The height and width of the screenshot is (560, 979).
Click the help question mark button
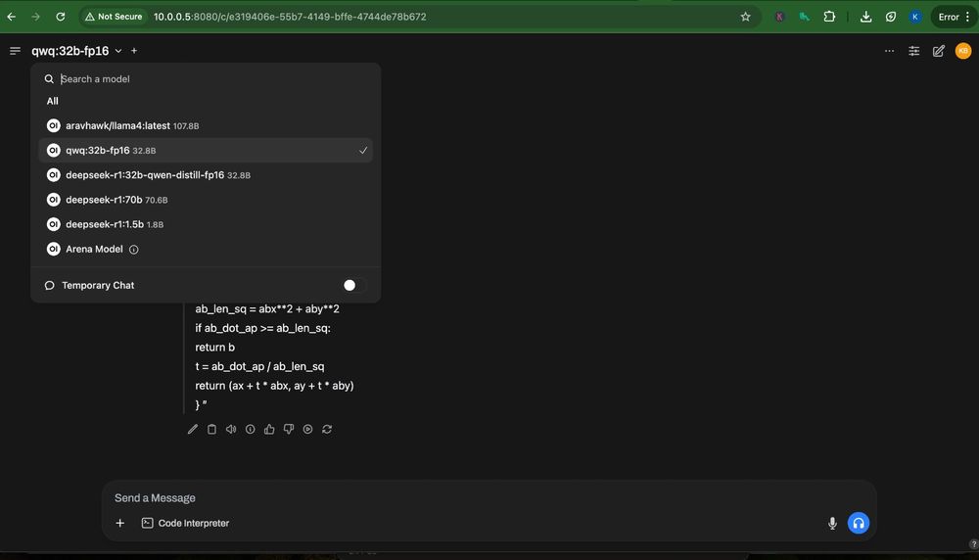pos(973,543)
